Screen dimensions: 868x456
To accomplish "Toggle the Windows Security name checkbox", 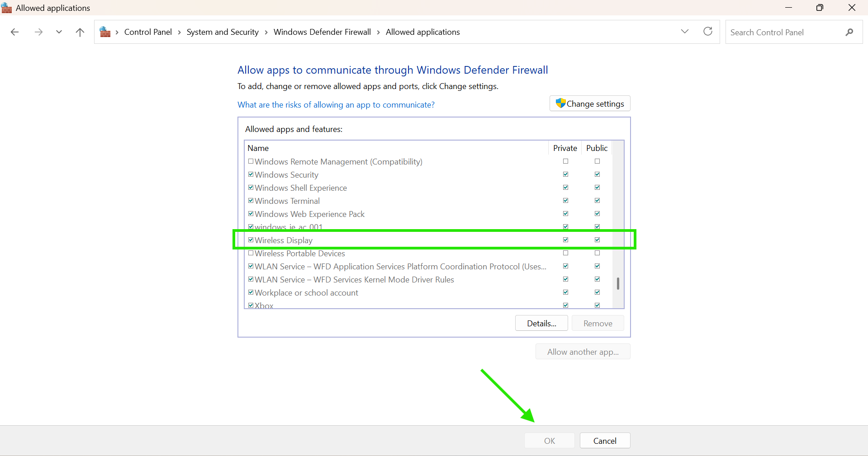I will click(x=251, y=174).
